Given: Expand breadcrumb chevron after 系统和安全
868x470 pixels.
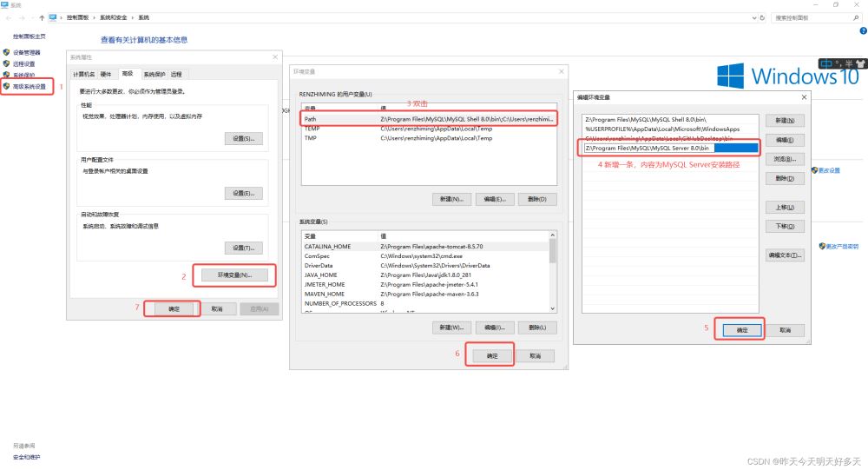Looking at the screenshot, I should [x=133, y=17].
